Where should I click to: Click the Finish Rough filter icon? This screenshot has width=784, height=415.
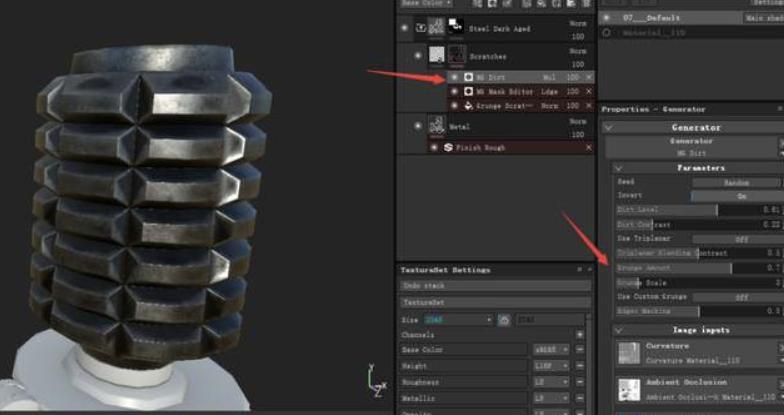[448, 147]
